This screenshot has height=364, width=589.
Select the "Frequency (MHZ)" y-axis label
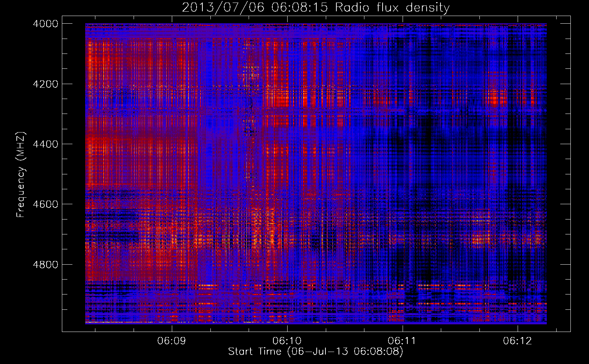pyautogui.click(x=21, y=175)
